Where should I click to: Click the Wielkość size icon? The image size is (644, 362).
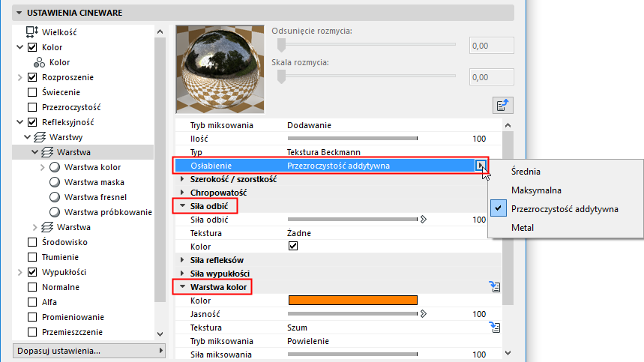(32, 32)
